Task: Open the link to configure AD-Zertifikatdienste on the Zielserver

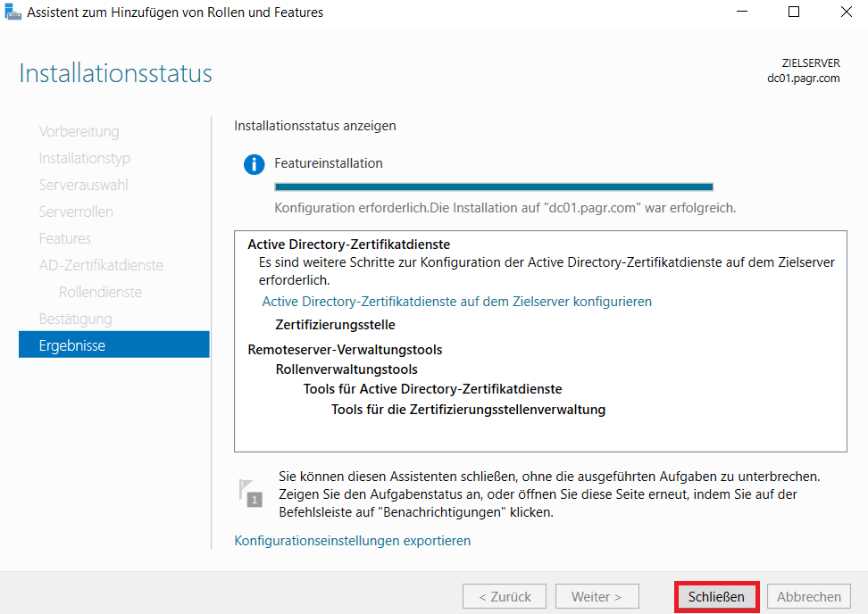Action: pyautogui.click(x=456, y=302)
